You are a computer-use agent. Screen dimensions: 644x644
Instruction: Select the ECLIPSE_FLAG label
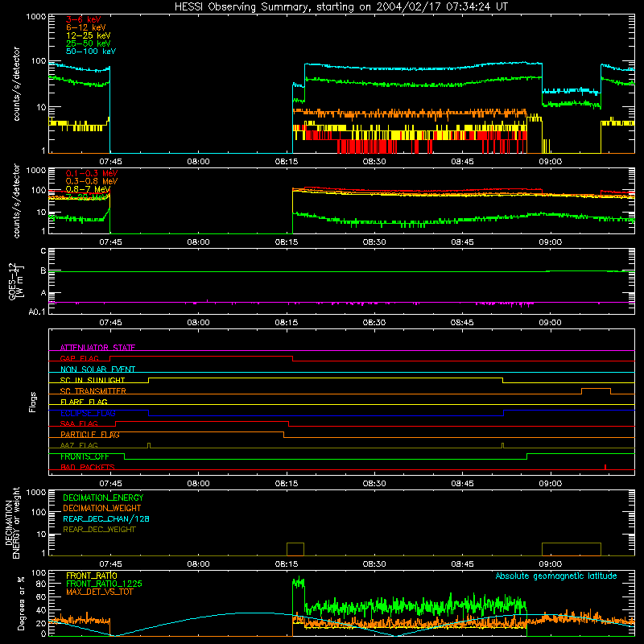click(x=88, y=413)
